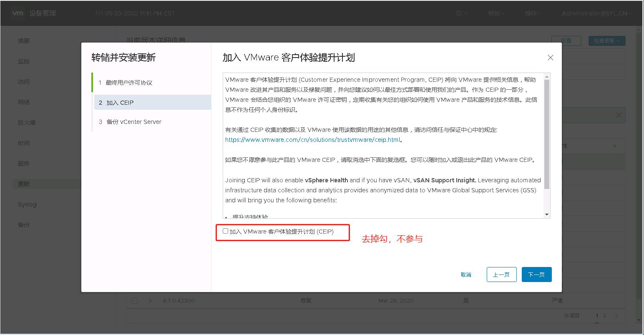Click the column filter icon in updates table
This screenshot has height=335, width=644.
pyautogui.click(x=614, y=146)
